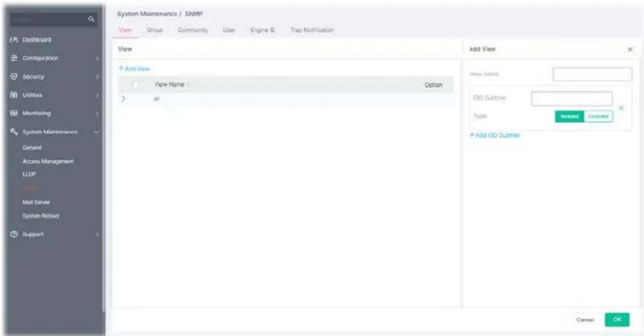
Task: Open General under System Maintenance
Action: click(x=32, y=148)
